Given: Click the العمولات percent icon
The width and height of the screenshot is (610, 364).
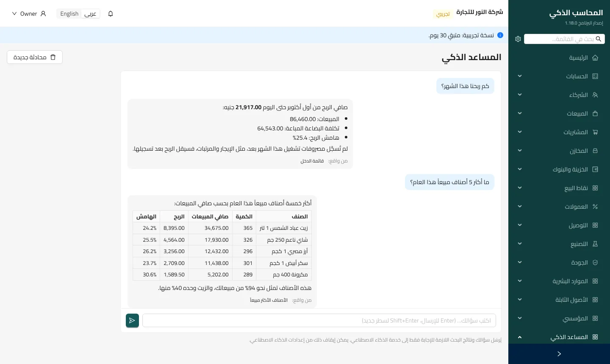Looking at the screenshot, I should (595, 207).
